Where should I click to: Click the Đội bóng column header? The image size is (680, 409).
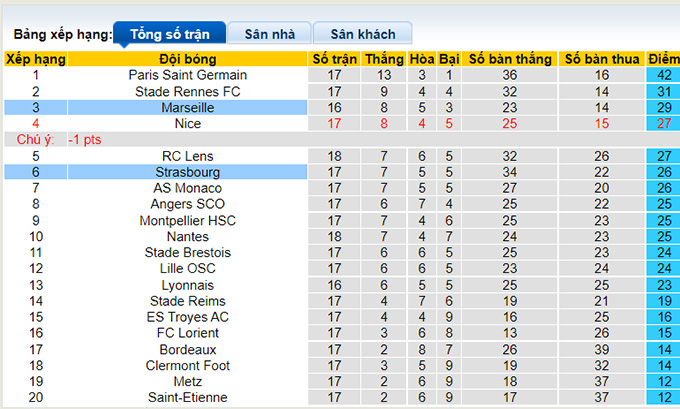188,59
